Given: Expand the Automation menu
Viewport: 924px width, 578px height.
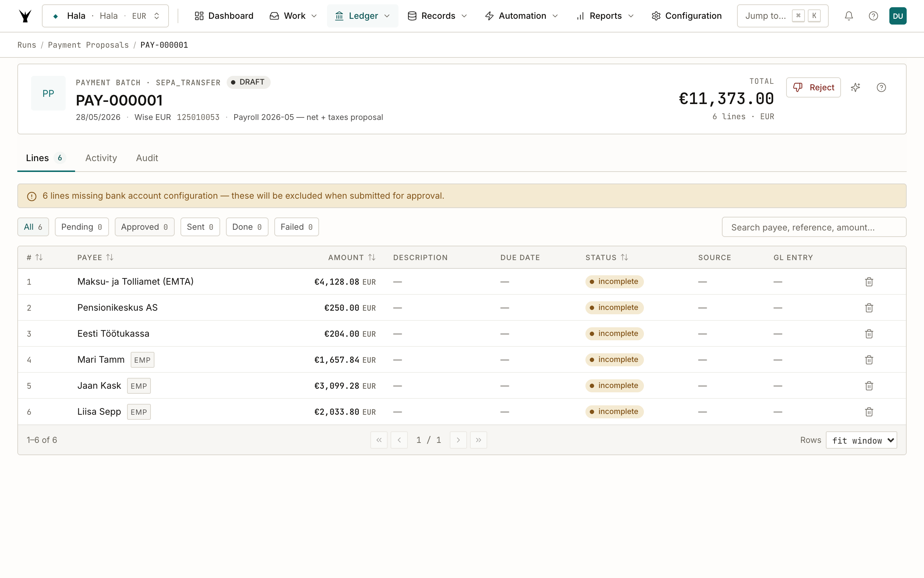Looking at the screenshot, I should coord(522,16).
